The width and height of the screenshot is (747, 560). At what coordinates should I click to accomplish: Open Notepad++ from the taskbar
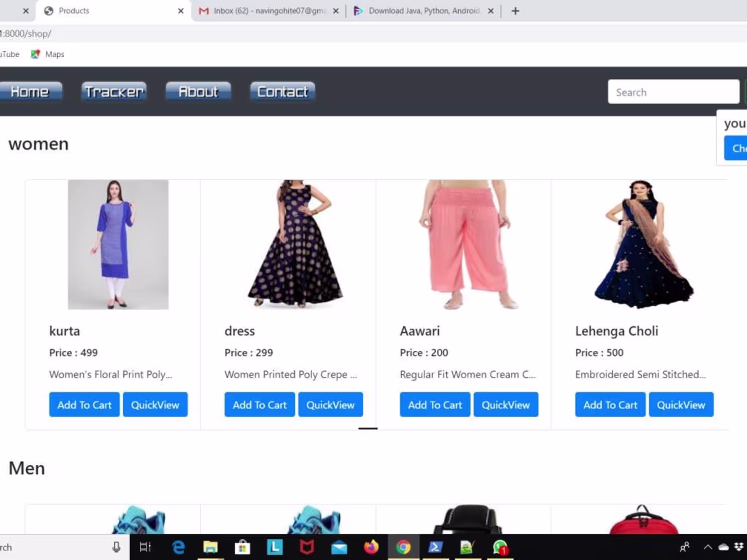coord(467,547)
